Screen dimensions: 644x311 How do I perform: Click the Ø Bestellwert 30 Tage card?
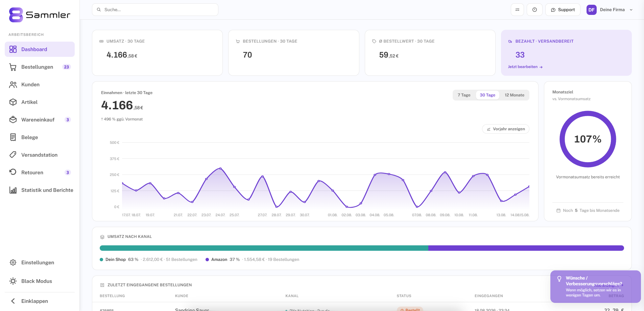[x=430, y=53]
